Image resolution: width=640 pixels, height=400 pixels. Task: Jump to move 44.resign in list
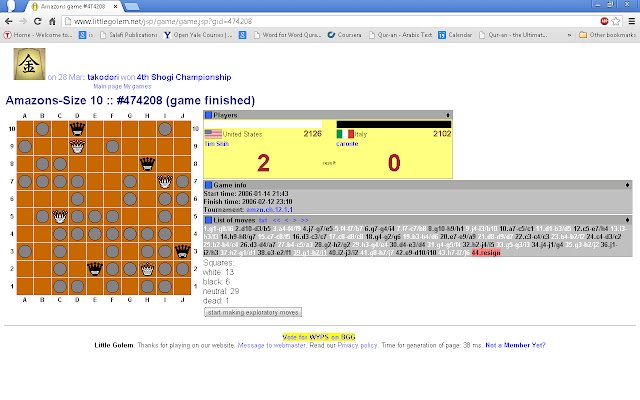pyautogui.click(x=486, y=253)
